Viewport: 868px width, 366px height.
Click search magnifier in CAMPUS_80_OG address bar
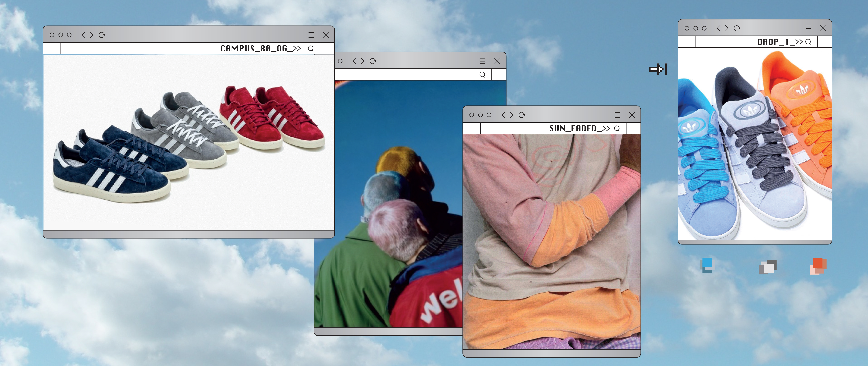311,48
